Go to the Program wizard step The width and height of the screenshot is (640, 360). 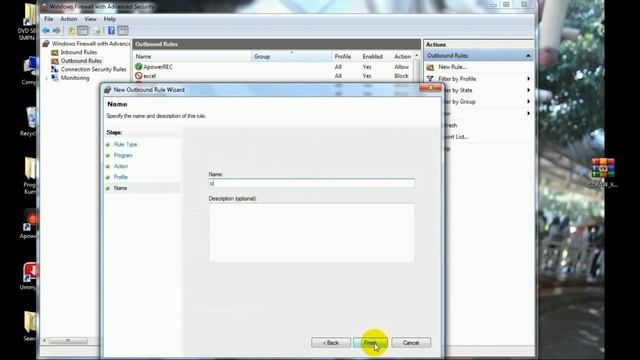pyautogui.click(x=123, y=156)
